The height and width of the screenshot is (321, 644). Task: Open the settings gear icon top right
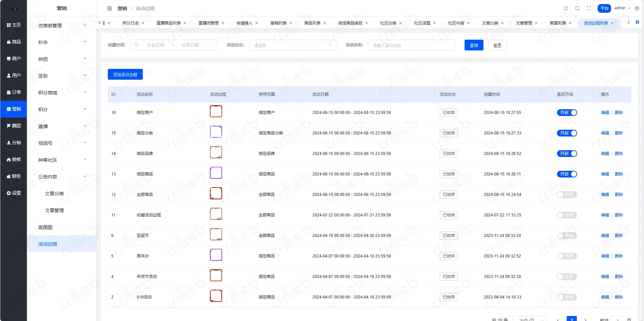pos(637,8)
